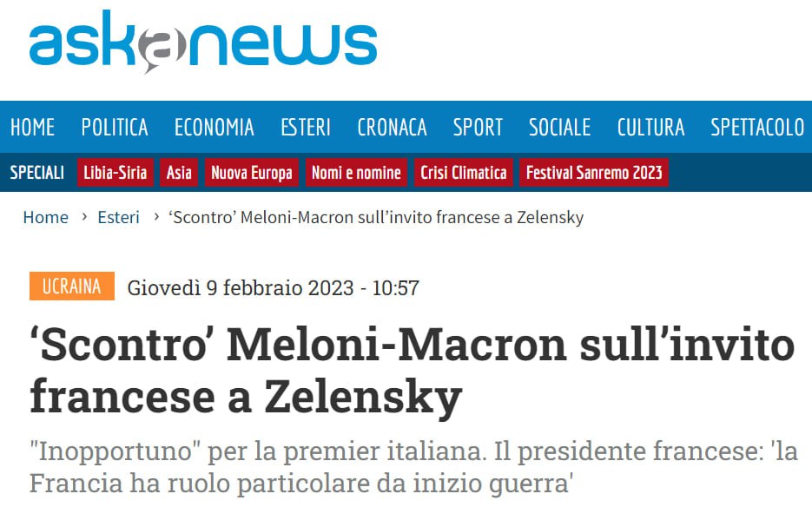812x507 pixels.
Task: Go to the CULTURA section
Action: tap(650, 128)
